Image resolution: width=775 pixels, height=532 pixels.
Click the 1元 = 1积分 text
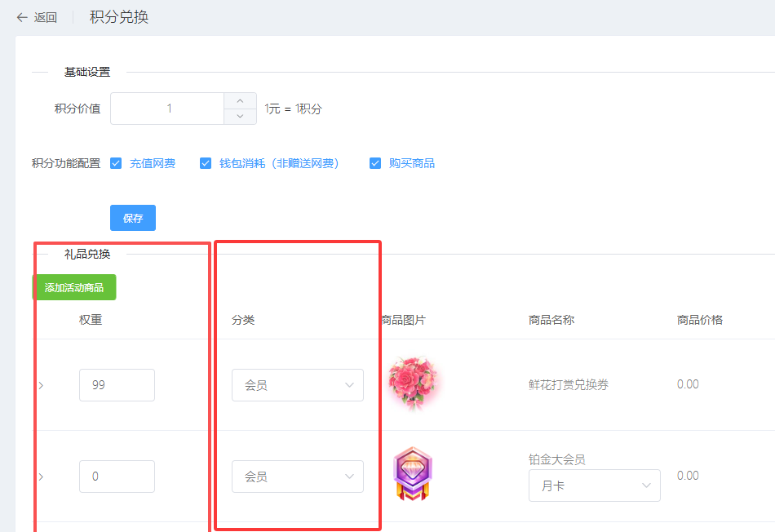click(293, 109)
